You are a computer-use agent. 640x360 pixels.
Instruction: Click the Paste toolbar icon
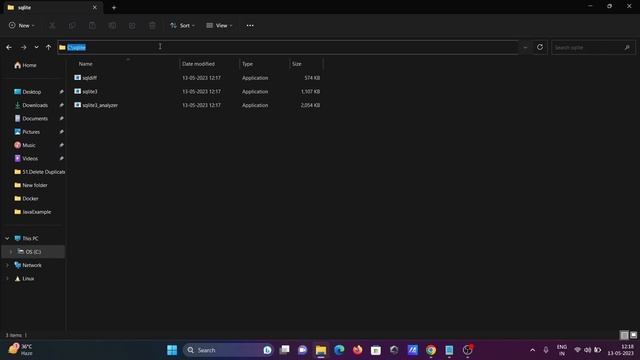[x=92, y=25]
